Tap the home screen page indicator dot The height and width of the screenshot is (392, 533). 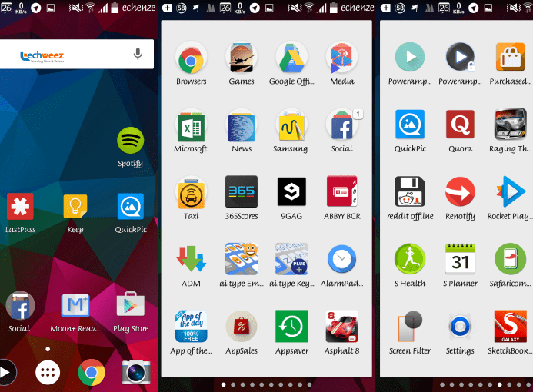(x=48, y=349)
